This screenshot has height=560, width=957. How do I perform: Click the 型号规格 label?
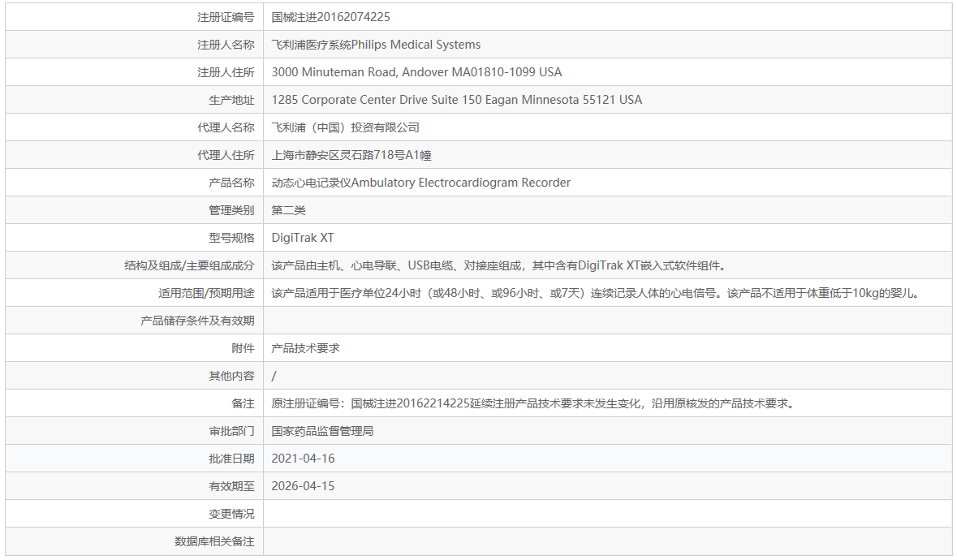(x=232, y=238)
